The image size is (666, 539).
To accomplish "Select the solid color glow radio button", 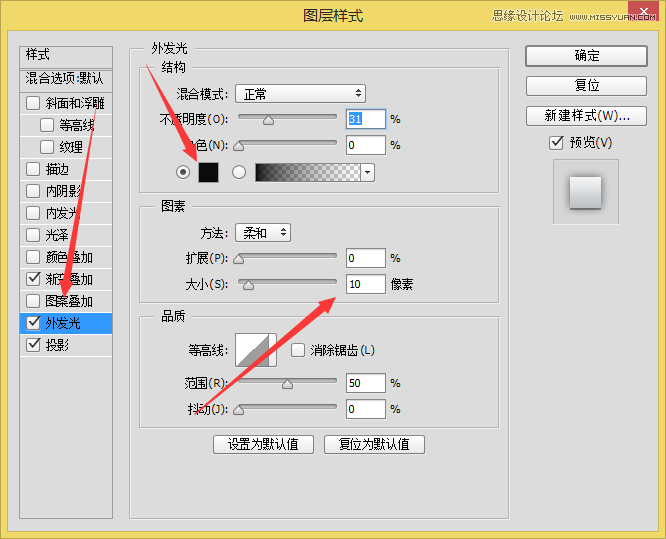I will coord(183,172).
